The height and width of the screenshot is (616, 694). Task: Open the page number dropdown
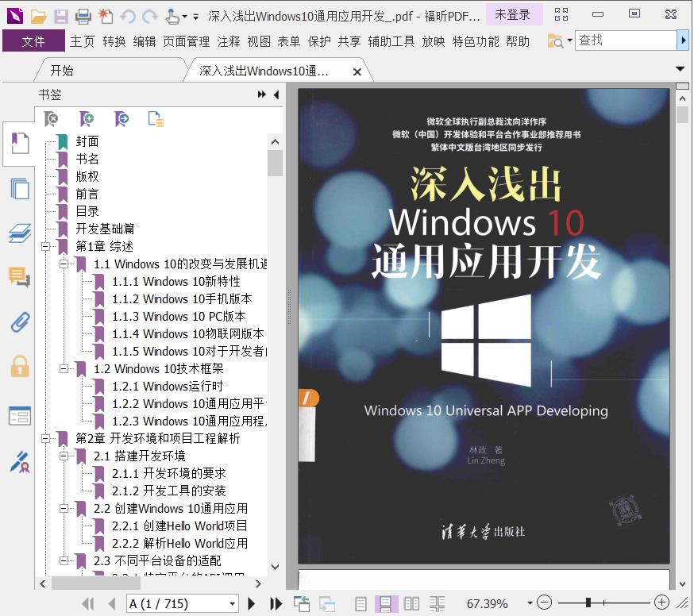[232, 604]
